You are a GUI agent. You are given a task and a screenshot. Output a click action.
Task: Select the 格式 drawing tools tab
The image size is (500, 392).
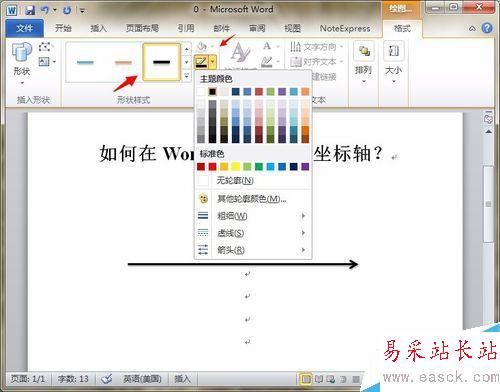click(402, 28)
